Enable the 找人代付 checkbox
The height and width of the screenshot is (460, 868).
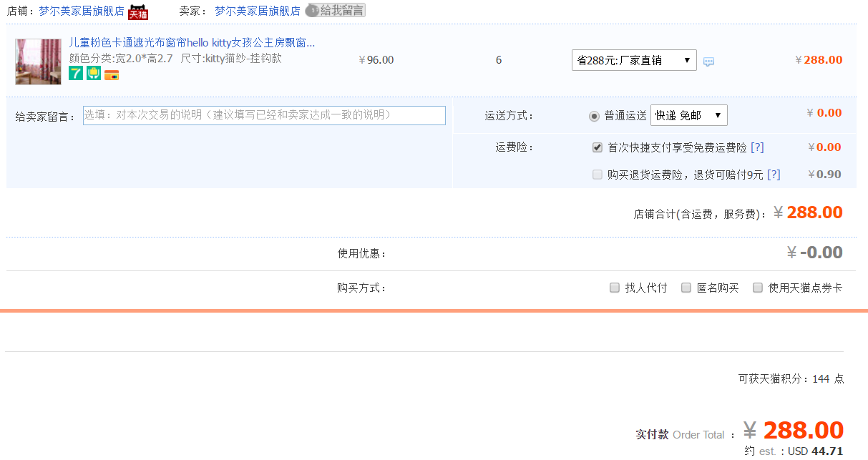pos(615,288)
